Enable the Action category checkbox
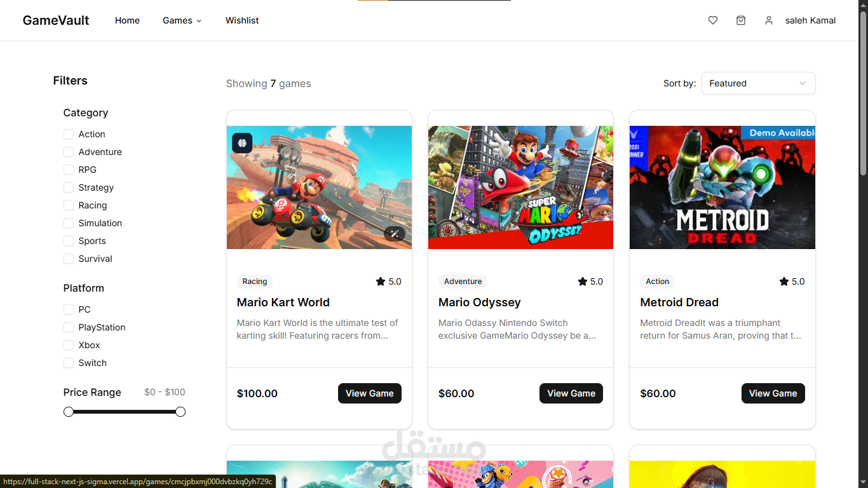Screen dimensions: 868x488 click(69, 134)
